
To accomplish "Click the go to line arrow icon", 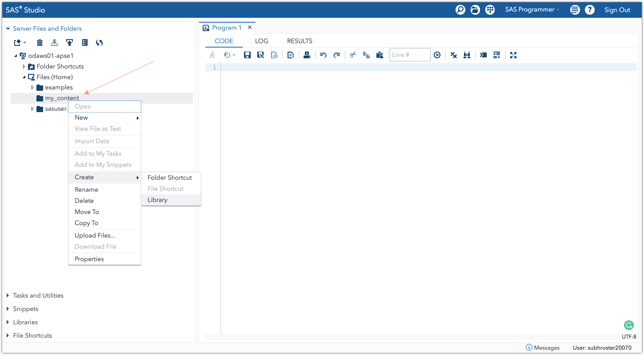I will tap(437, 55).
